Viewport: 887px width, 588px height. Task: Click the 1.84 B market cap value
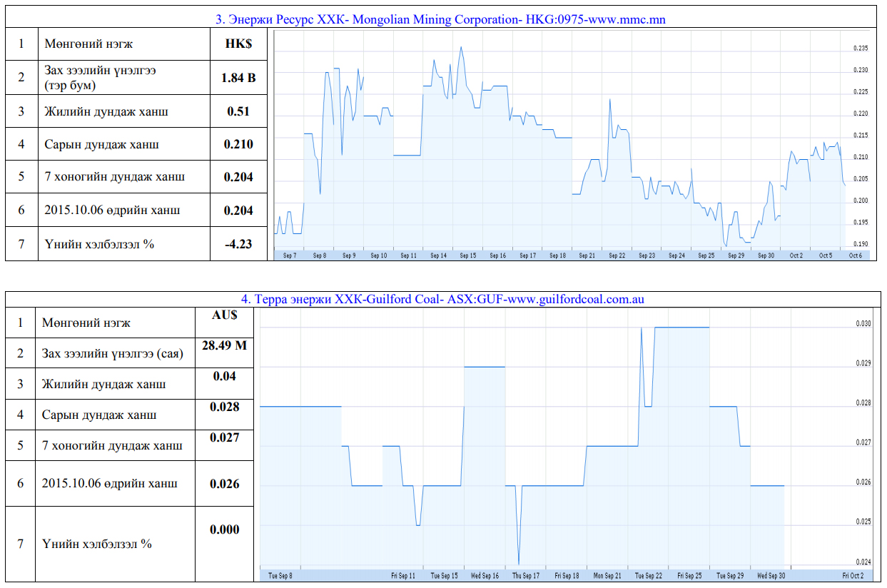(238, 78)
